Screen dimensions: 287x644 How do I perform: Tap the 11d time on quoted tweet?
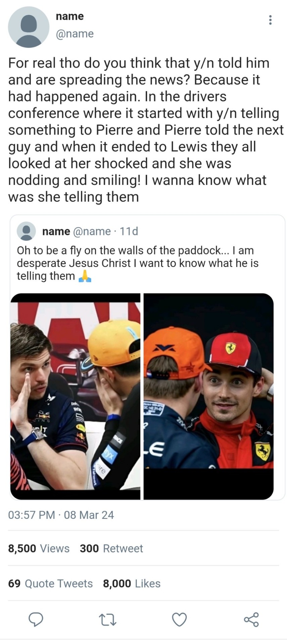tap(129, 231)
